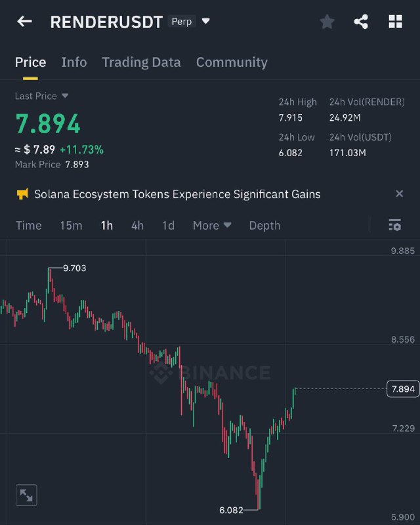Select the 1h interval
The width and height of the screenshot is (420, 525).
(x=107, y=225)
